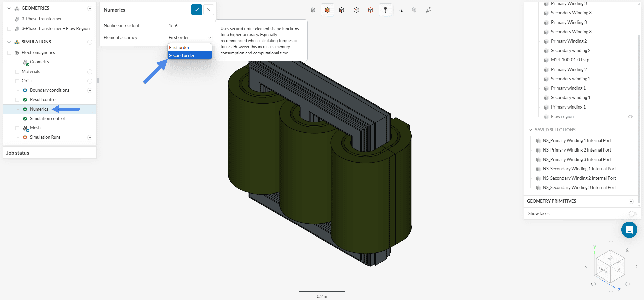This screenshot has width=644, height=300.
Task: Rotate view clockwise using orientation cube arrow
Action: coord(628,284)
